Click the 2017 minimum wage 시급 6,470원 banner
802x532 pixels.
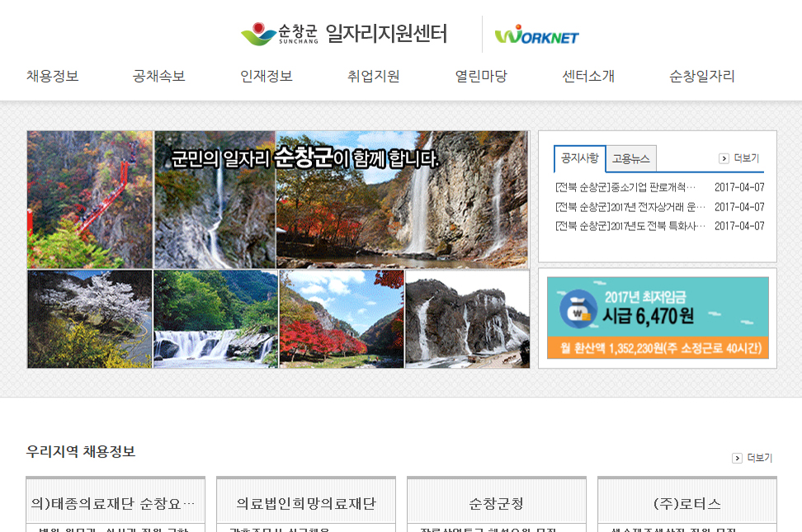(x=658, y=318)
